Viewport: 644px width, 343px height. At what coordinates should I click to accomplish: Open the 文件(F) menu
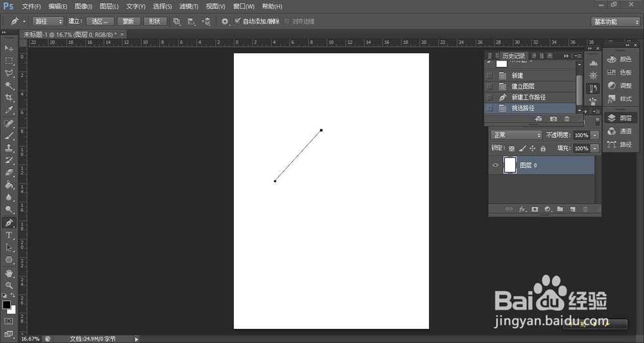31,6
